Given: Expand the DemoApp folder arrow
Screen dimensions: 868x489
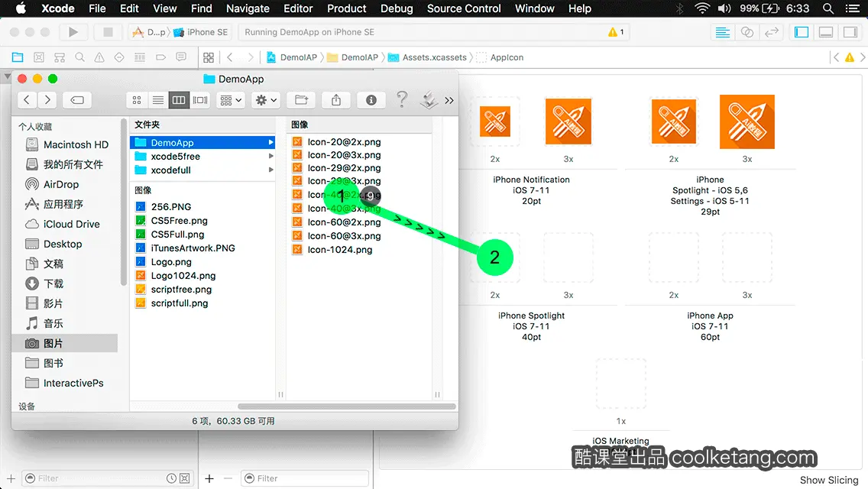Looking at the screenshot, I should [270, 142].
